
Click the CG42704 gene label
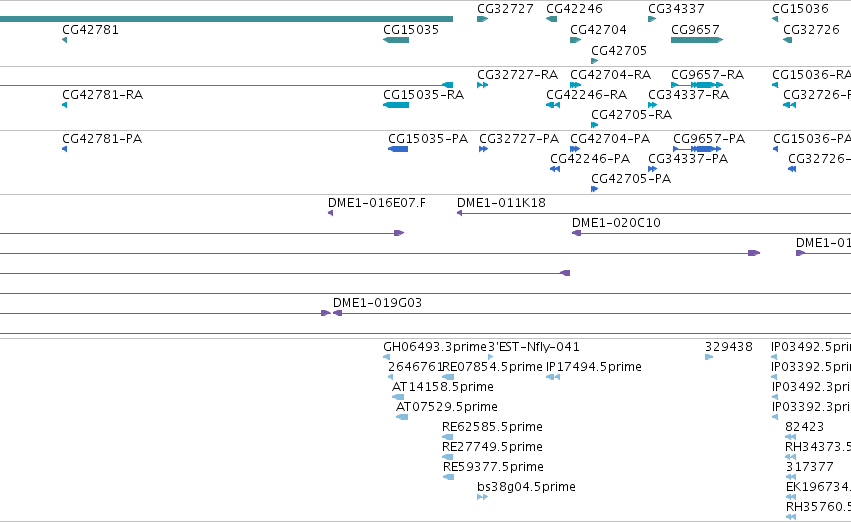coord(598,30)
